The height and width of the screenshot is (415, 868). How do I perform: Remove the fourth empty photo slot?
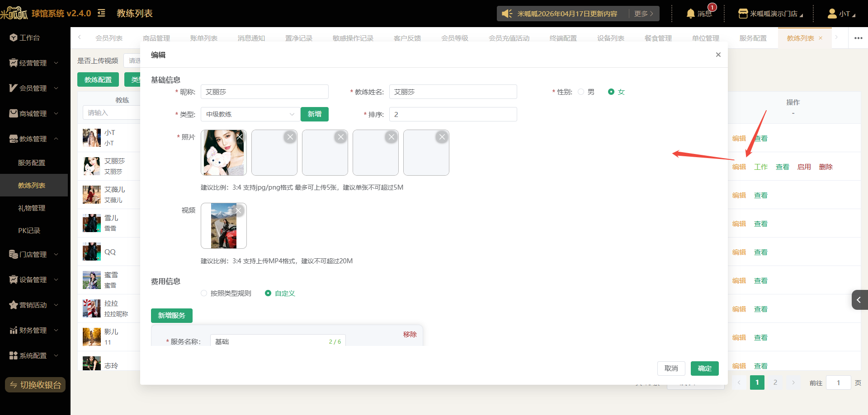point(392,136)
